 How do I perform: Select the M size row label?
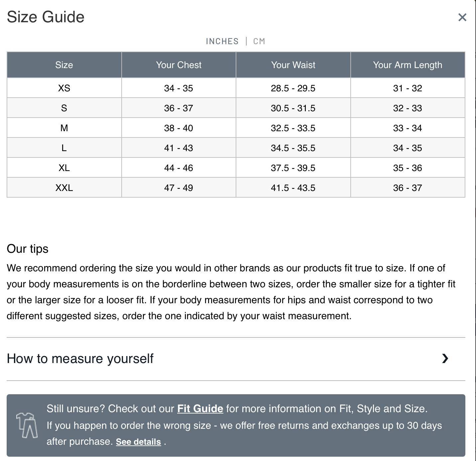(x=64, y=128)
